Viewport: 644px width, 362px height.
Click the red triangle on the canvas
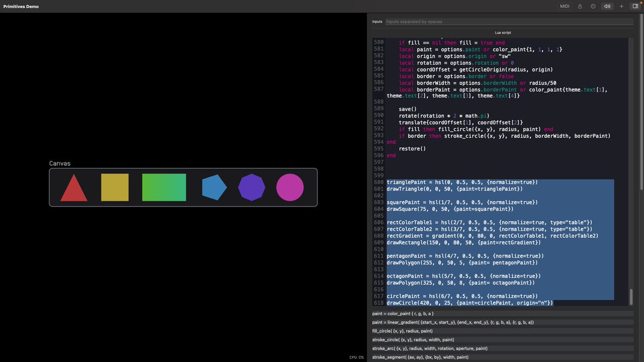pyautogui.click(x=74, y=188)
